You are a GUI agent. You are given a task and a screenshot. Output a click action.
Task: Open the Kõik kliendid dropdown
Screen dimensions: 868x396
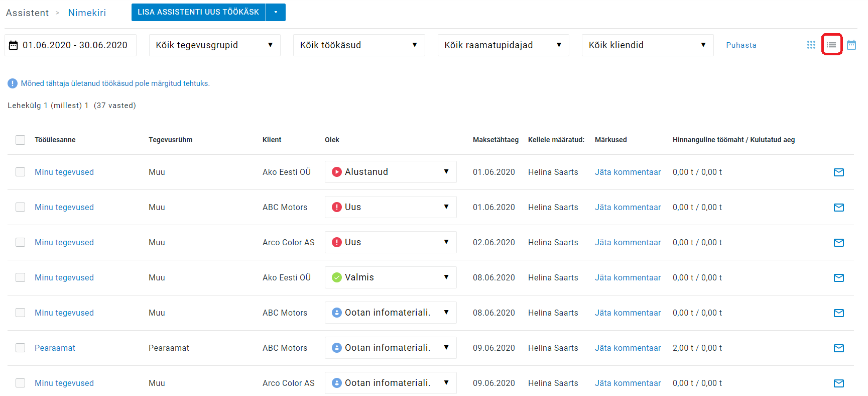(x=648, y=45)
